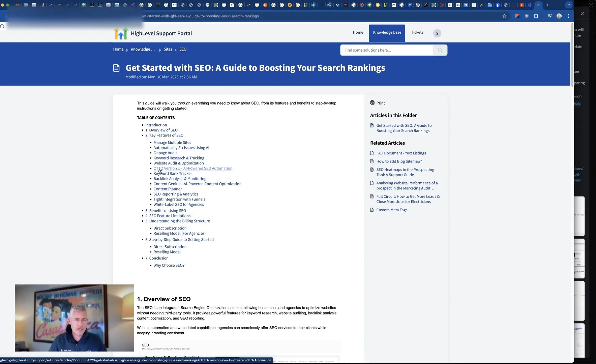Open the FAQ Document - Yext Listings article
The image size is (596, 364).
(400, 153)
